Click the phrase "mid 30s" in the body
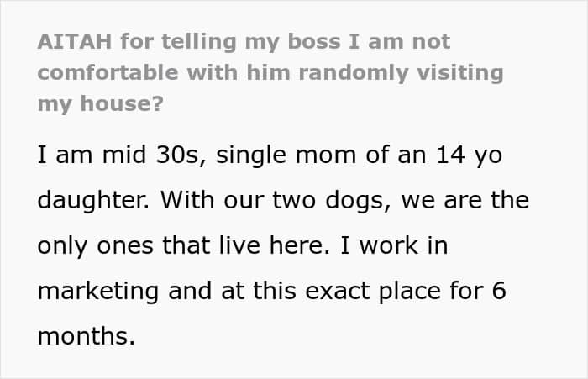 (150, 155)
